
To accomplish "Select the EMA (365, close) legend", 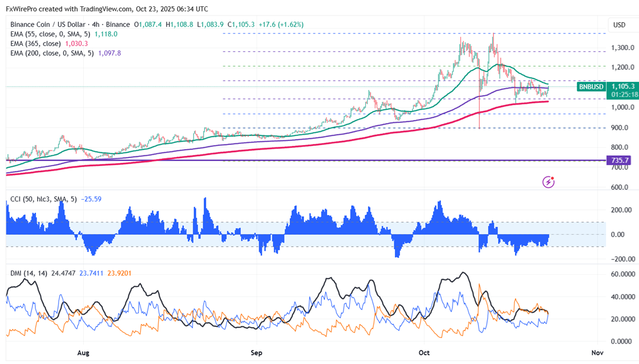I will click(35, 44).
